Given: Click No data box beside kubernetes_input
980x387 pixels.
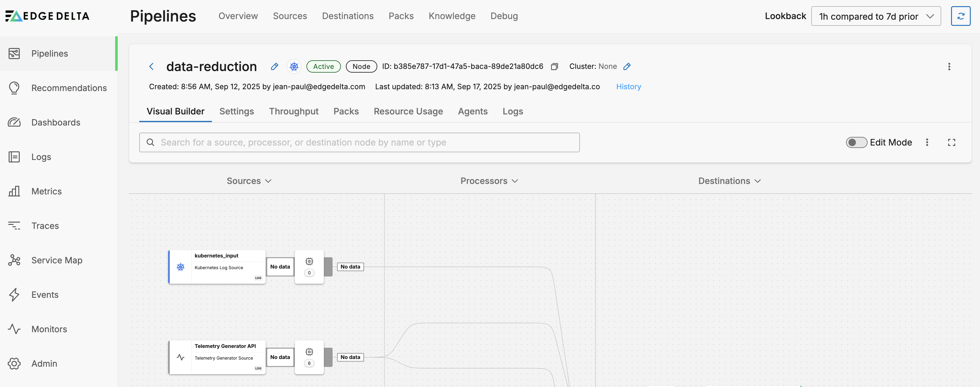Looking at the screenshot, I should coord(280,267).
